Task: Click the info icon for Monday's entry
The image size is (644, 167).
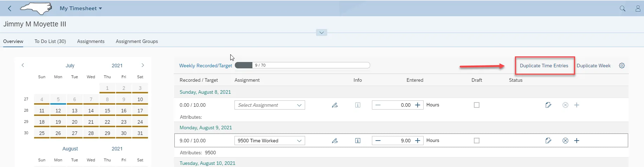Action: point(358,141)
